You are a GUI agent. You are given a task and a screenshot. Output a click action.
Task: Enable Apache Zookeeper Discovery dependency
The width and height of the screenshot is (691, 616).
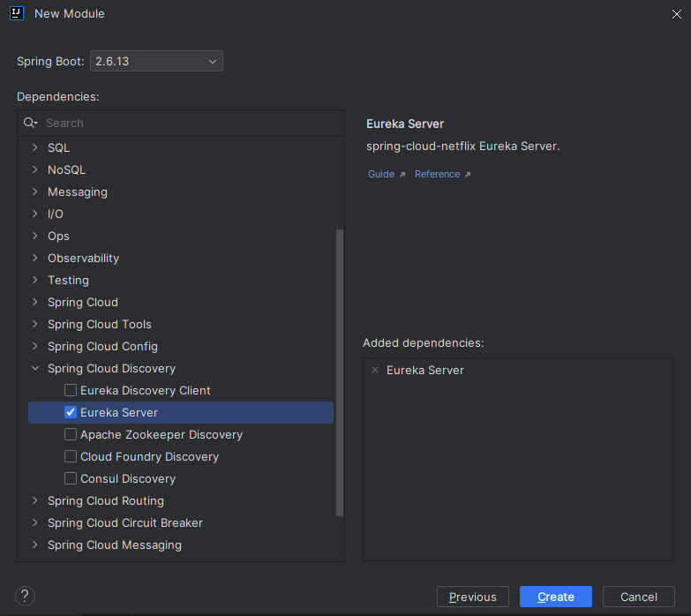point(71,434)
